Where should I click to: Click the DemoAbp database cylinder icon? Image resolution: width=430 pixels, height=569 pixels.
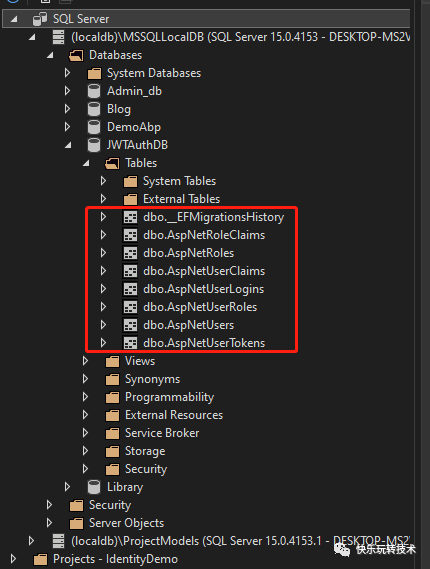[94, 127]
